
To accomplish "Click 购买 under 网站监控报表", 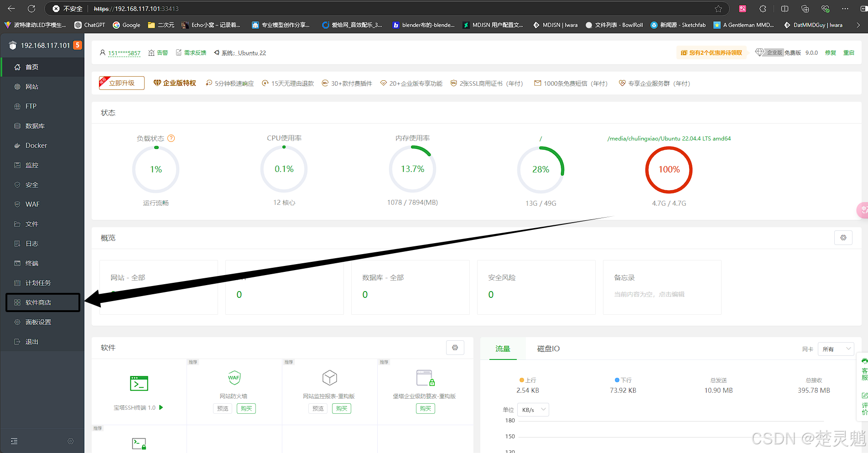I will [x=342, y=408].
